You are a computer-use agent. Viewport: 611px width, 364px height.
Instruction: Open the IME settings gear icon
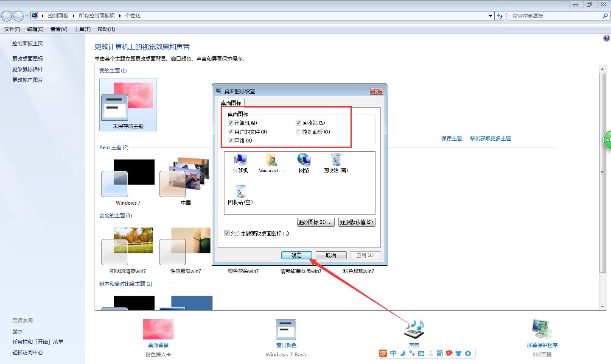(468, 353)
